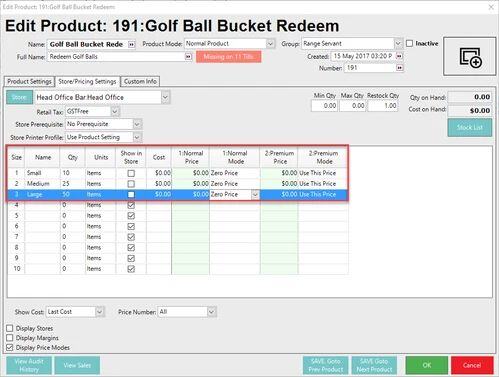Click the Name field Golf Ball Bucket Rede
This screenshot has height=377, width=499.
coord(88,44)
